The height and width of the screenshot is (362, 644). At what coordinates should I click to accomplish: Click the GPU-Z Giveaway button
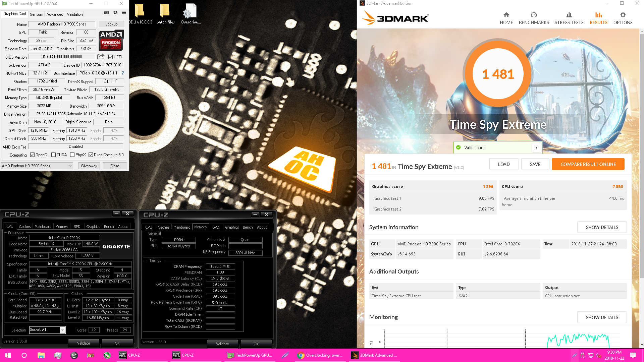(89, 166)
